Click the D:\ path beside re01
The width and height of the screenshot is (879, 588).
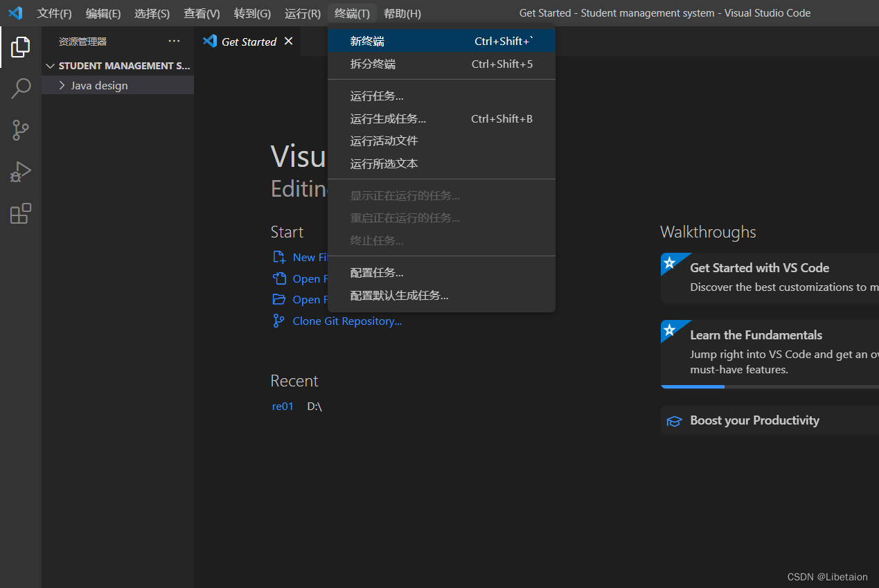(x=314, y=407)
